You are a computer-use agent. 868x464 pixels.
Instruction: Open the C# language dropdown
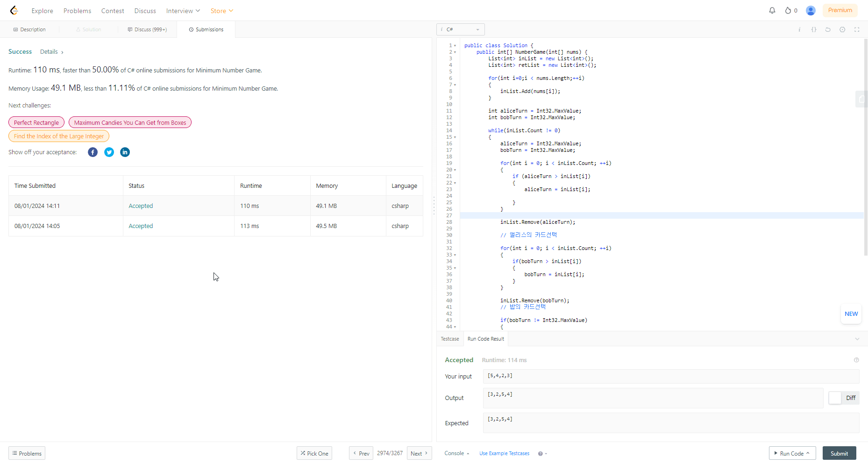pos(461,29)
